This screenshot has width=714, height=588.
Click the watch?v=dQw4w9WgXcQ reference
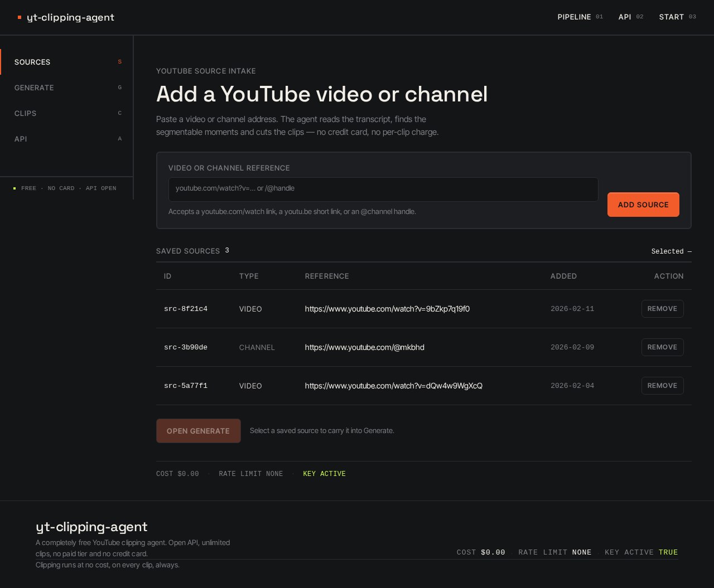394,386
